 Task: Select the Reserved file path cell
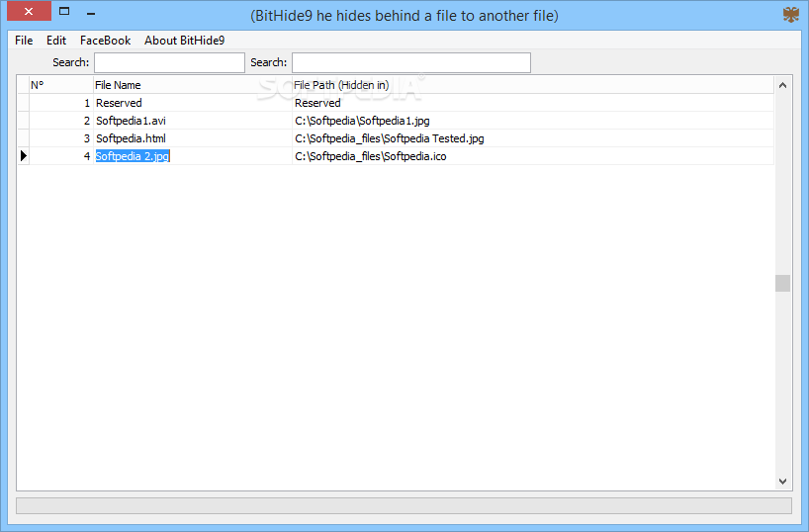[532, 103]
